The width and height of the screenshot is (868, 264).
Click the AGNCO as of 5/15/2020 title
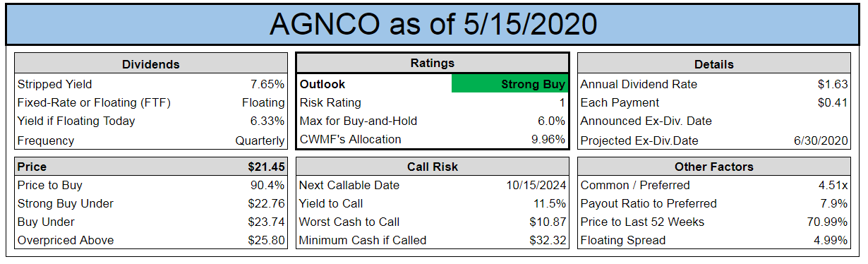coord(433,24)
